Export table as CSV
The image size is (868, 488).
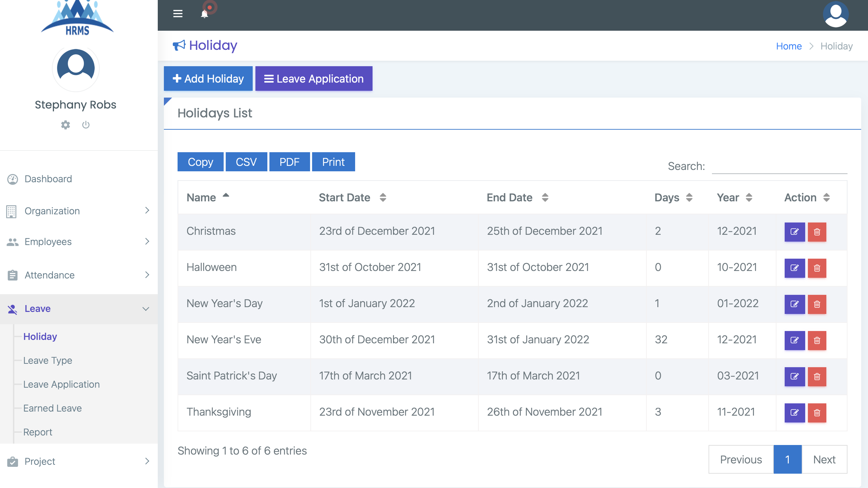(246, 162)
